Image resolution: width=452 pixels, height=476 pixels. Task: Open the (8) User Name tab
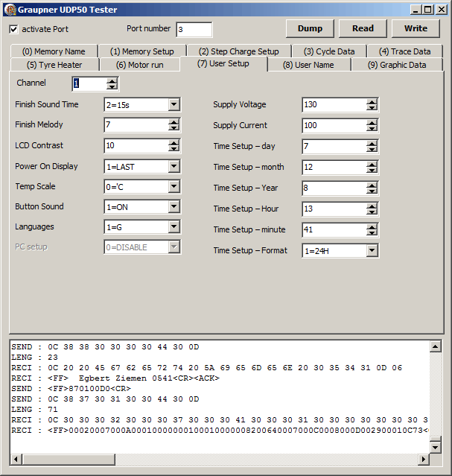coord(308,65)
